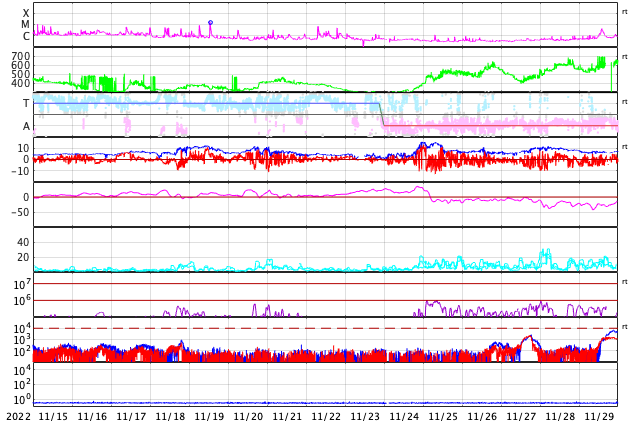Click the 'X' flare class axis label
This screenshot has height=424, width=634.
coord(26,13)
